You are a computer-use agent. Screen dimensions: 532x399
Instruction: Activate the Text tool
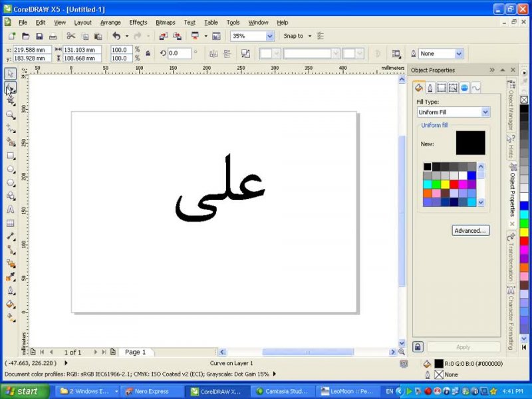click(x=11, y=209)
